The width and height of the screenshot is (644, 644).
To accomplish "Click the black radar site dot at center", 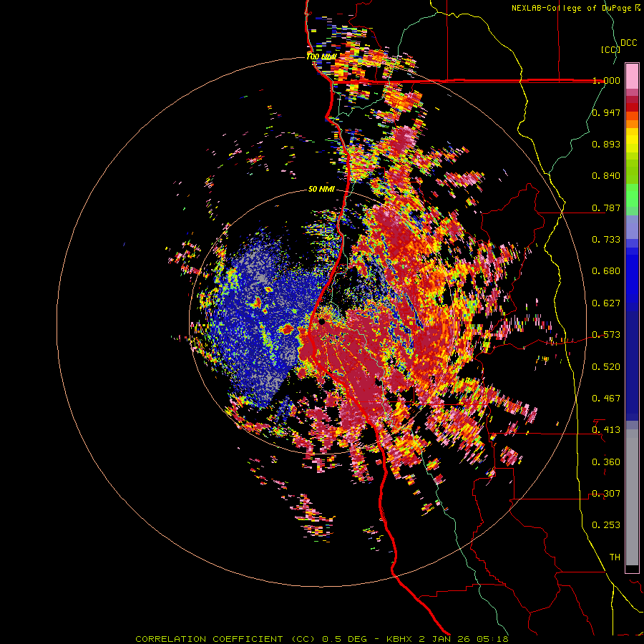I will point(321,321).
